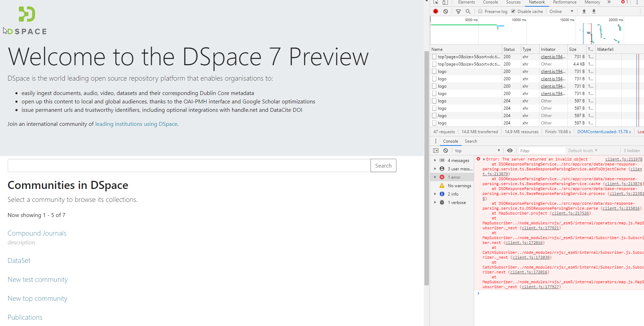
Task: Open the drawer three-dot menu beside Console
Action: coord(436,141)
